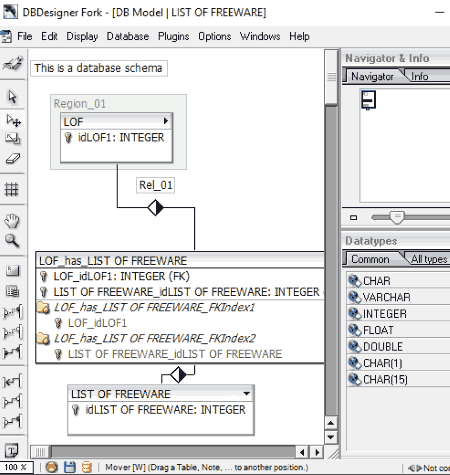Image resolution: width=450 pixels, height=475 pixels.
Task: Select the Magnifier zoom tool
Action: (x=12, y=240)
